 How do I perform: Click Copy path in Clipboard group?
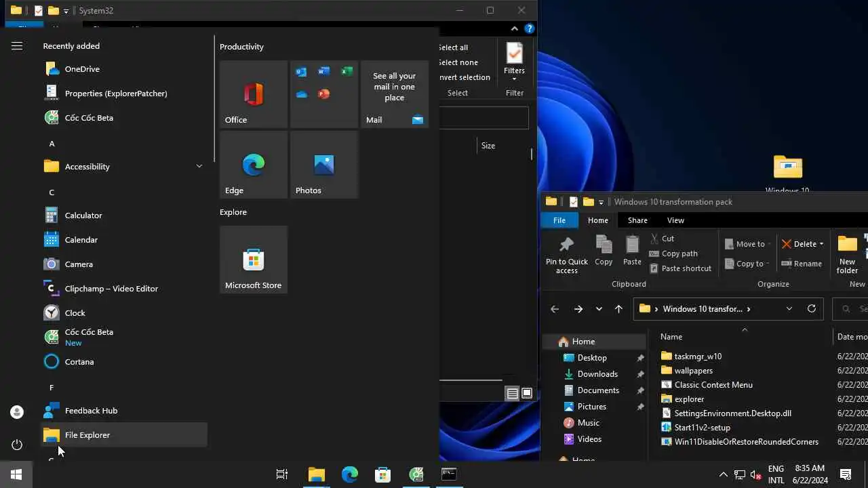(673, 253)
